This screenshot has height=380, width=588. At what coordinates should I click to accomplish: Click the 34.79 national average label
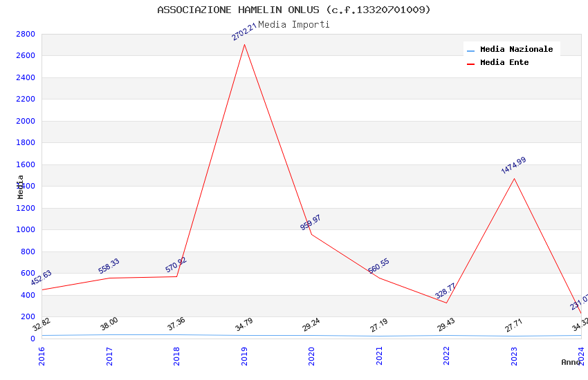pyautogui.click(x=244, y=325)
